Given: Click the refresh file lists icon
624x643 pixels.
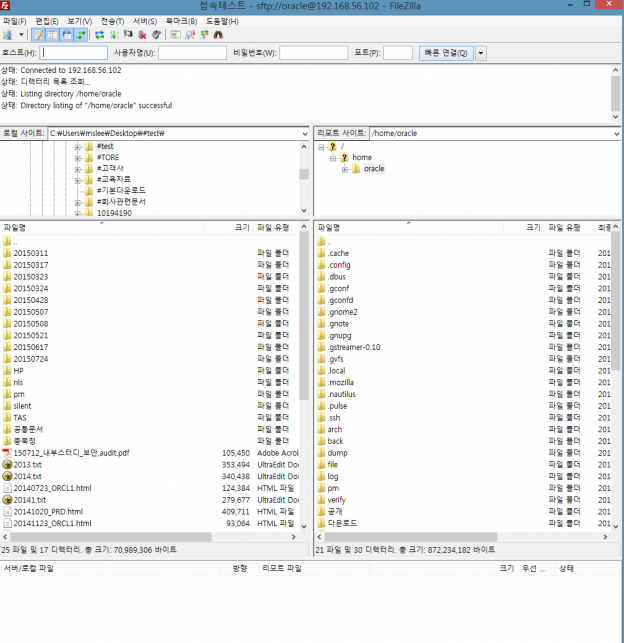Looking at the screenshot, I should tap(99, 35).
